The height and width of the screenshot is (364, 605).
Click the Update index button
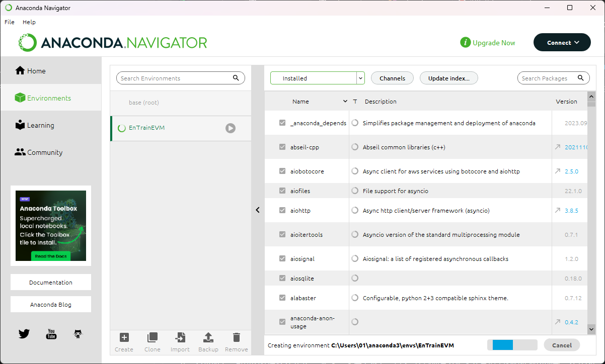pyautogui.click(x=448, y=78)
